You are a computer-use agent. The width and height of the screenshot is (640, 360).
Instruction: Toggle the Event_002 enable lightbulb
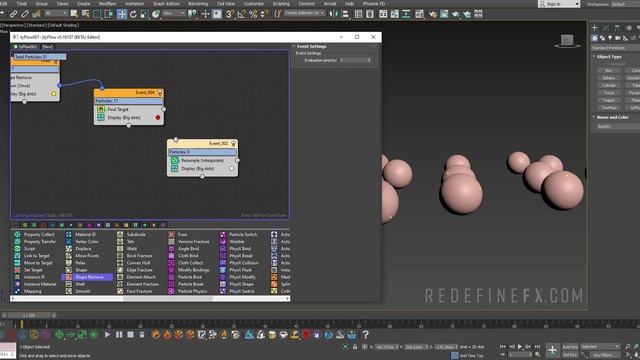[233, 144]
